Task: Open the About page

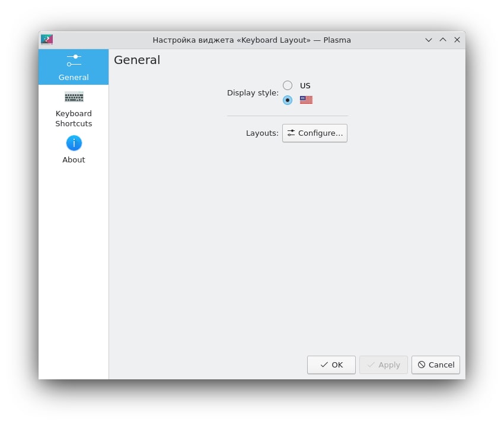Action: pos(74,150)
